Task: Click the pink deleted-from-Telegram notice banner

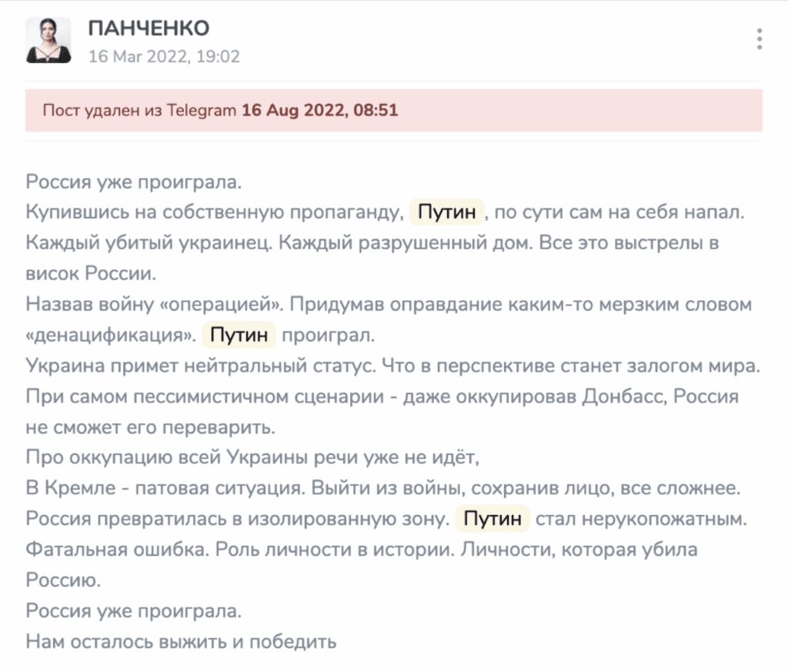Action: coord(539,110)
